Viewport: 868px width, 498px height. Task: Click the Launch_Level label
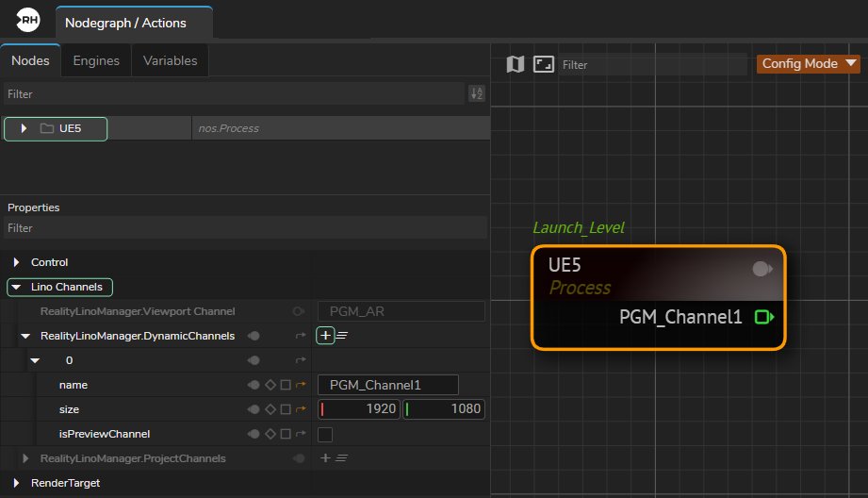579,227
